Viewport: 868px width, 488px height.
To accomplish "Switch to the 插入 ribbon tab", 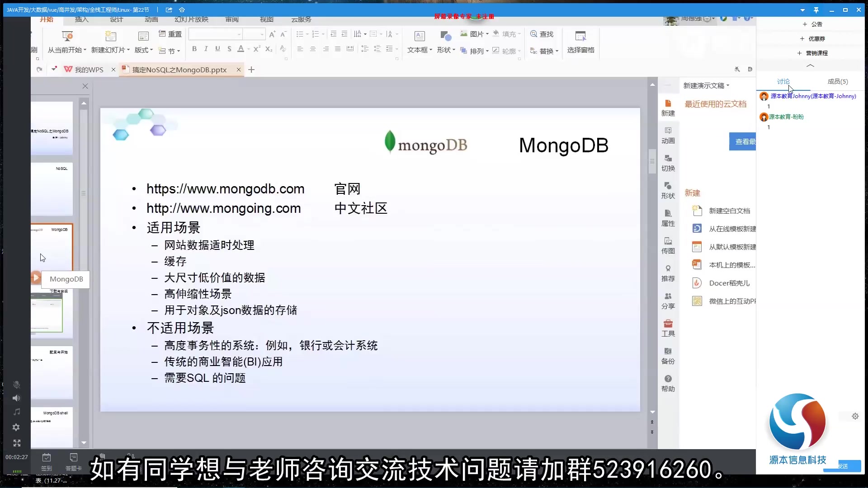I will pyautogui.click(x=82, y=19).
